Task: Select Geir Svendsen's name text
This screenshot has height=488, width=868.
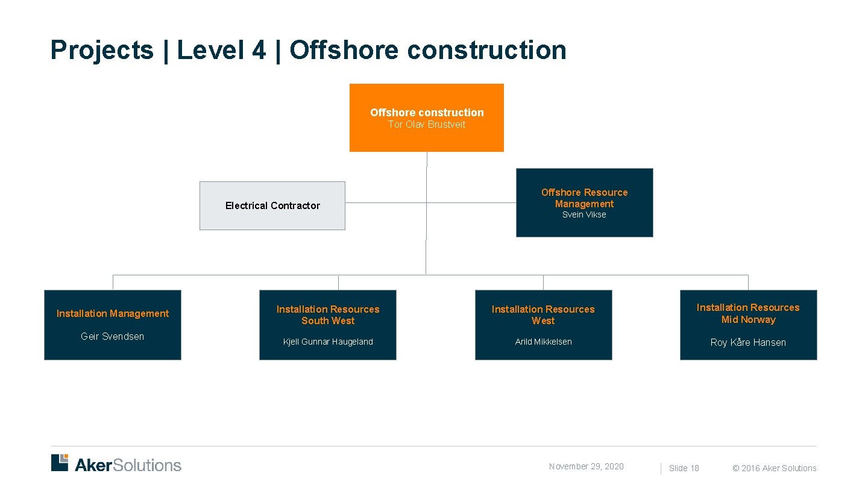Action: pyautogui.click(x=112, y=336)
